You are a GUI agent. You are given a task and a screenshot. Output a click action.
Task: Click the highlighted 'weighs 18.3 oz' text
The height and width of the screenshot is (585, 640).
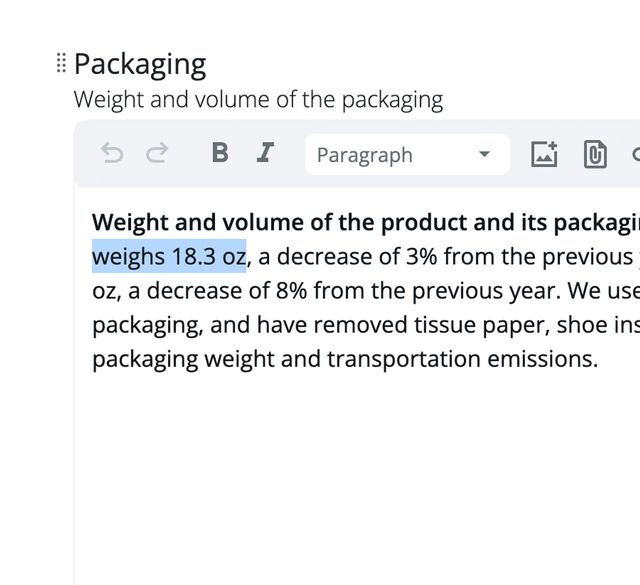coord(169,257)
